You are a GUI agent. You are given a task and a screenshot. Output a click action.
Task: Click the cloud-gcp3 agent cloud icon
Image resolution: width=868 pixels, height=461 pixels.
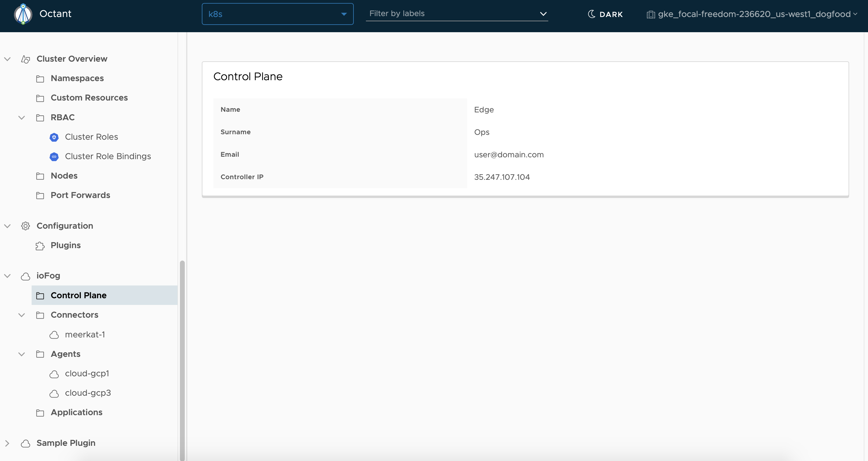coord(54,393)
